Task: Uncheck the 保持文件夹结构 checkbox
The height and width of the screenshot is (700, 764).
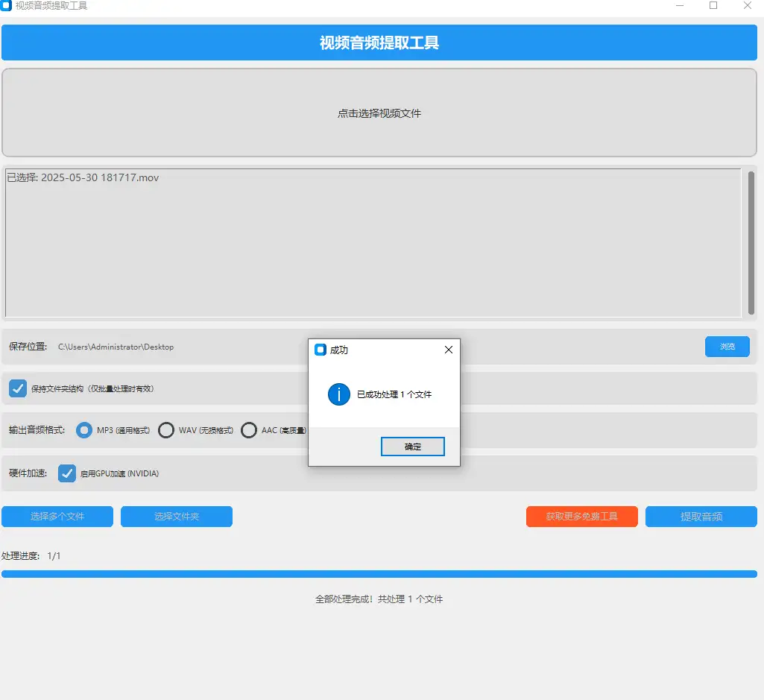Action: click(18, 388)
